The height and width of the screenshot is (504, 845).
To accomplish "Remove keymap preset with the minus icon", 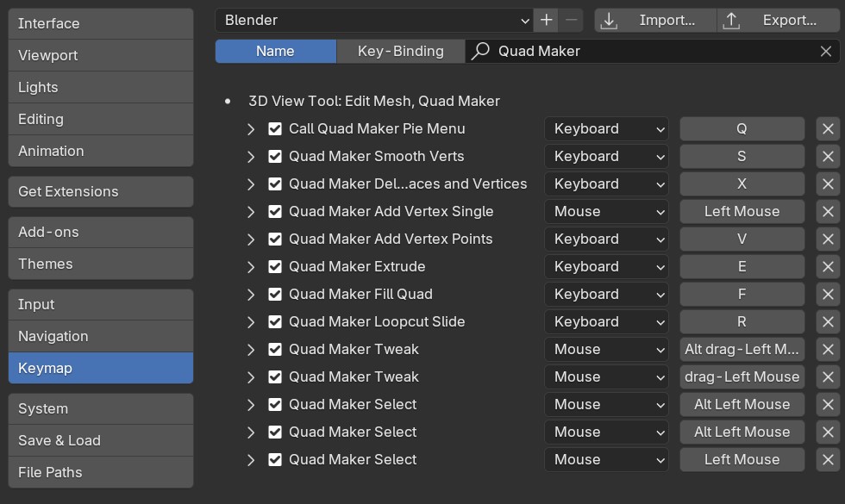I will point(571,21).
